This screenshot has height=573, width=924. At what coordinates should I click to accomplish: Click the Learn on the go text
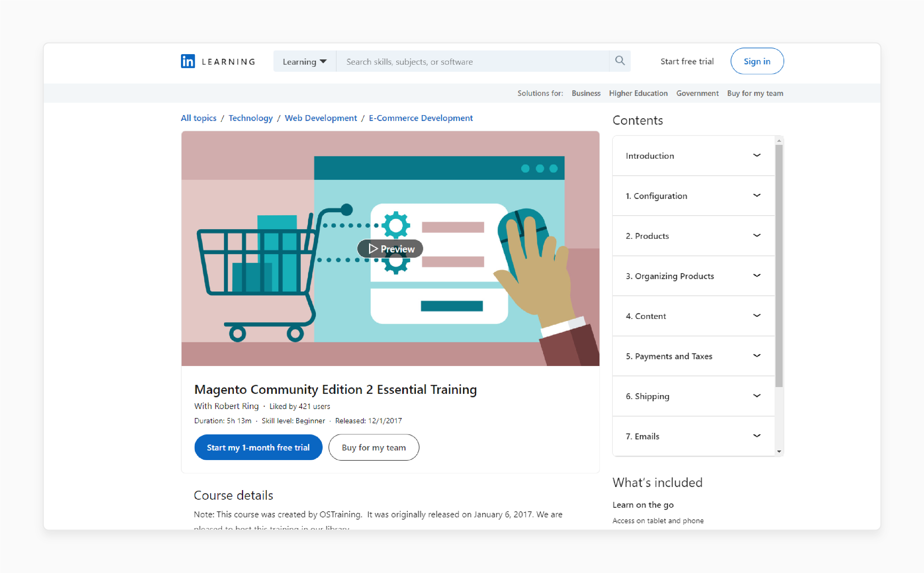click(643, 505)
